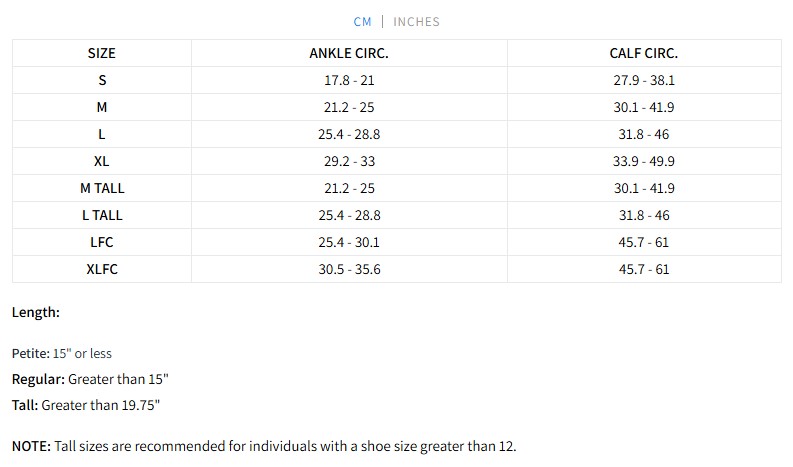Click the Length heading
Screen dimensions: 793x467
[36, 312]
